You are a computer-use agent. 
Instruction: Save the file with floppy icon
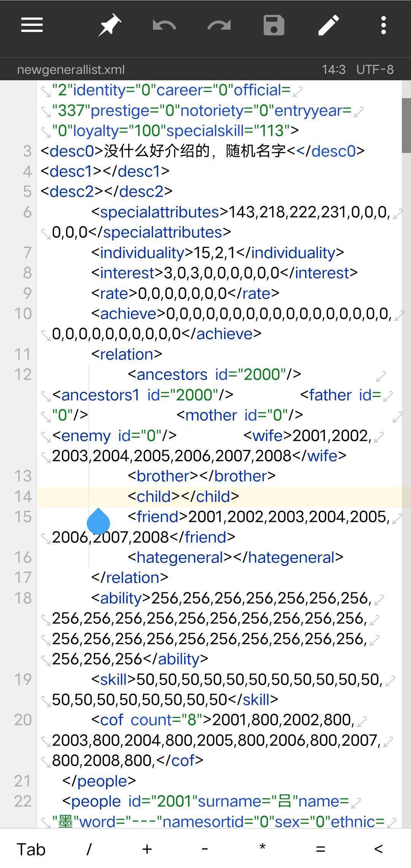(274, 25)
